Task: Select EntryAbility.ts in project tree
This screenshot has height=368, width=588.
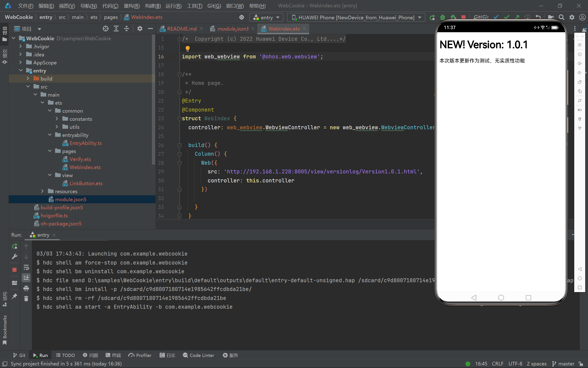Action: pos(85,143)
